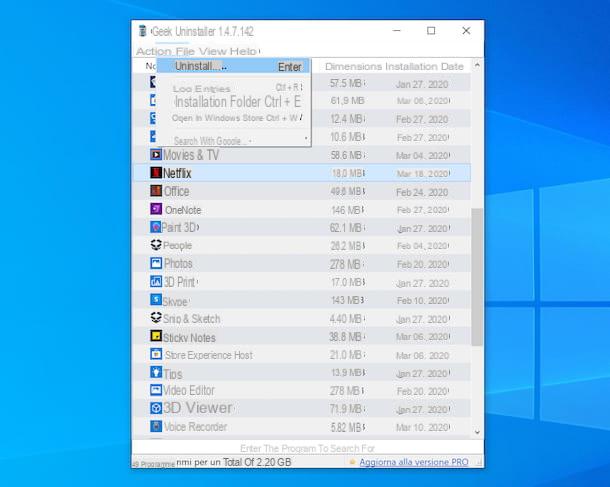Screen dimensions: 610x487
Task: Click the scrollbar up arrow
Action: point(477,65)
